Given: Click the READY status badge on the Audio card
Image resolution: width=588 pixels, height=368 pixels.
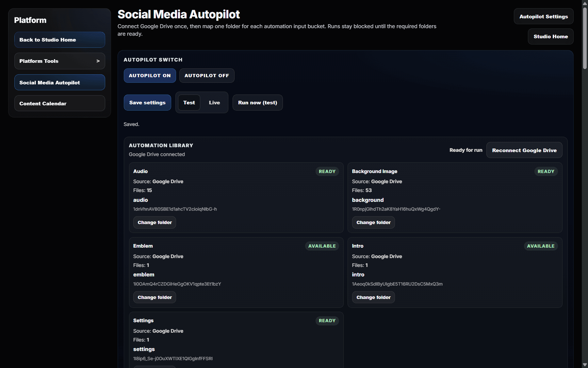Looking at the screenshot, I should coord(327,171).
